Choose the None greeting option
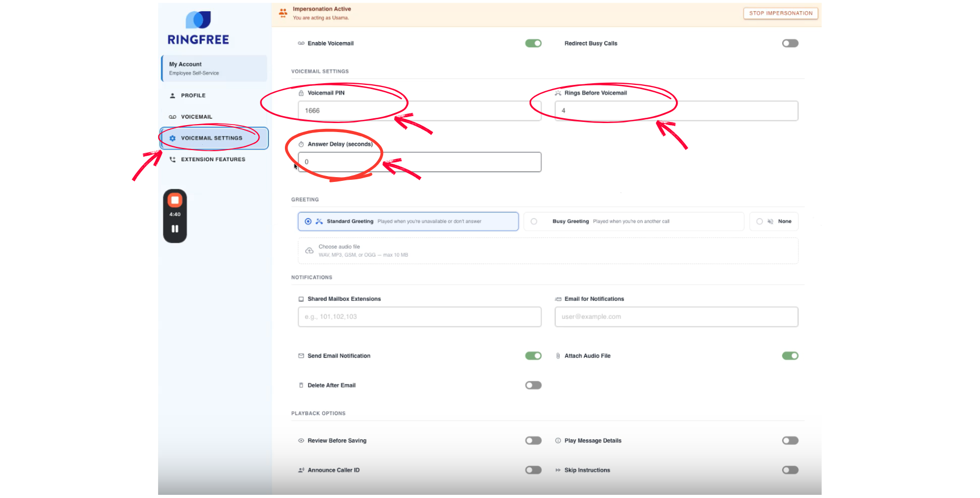 point(759,222)
